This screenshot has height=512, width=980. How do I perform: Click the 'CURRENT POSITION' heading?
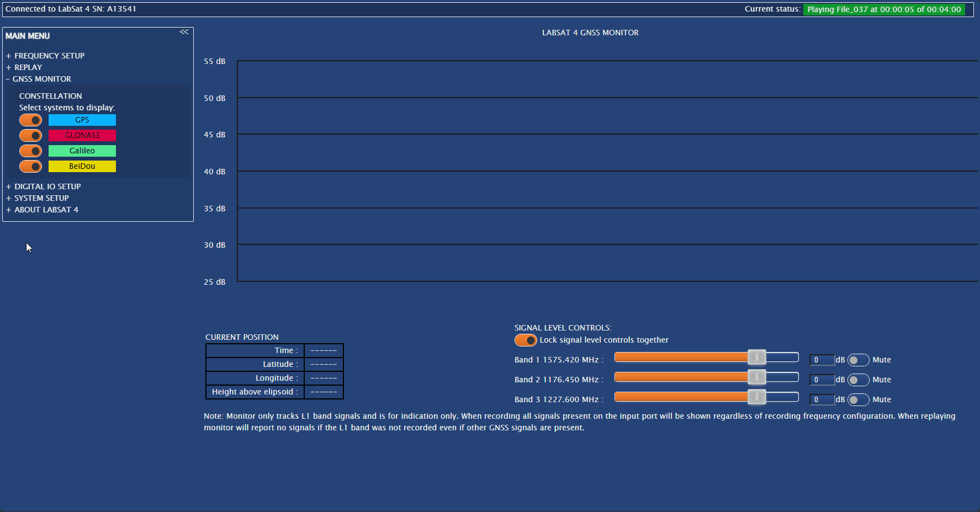click(x=242, y=337)
